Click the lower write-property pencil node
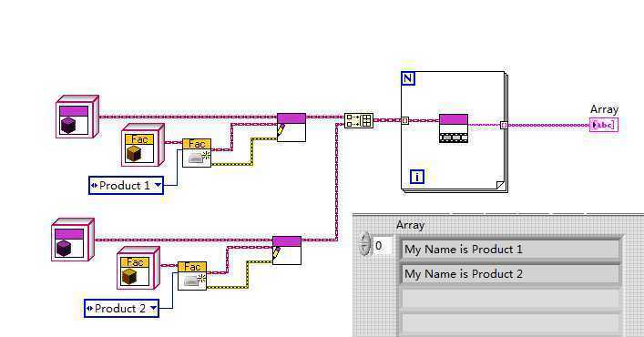 click(x=287, y=250)
